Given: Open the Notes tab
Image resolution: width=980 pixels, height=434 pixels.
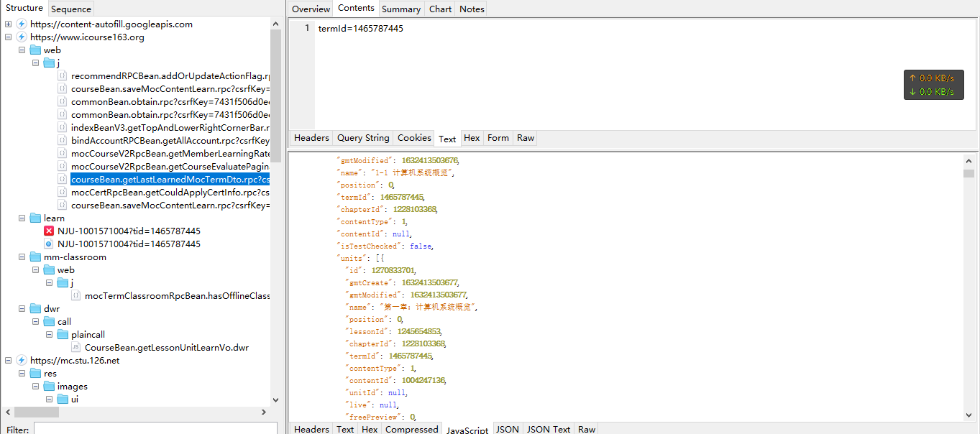Looking at the screenshot, I should coord(472,9).
